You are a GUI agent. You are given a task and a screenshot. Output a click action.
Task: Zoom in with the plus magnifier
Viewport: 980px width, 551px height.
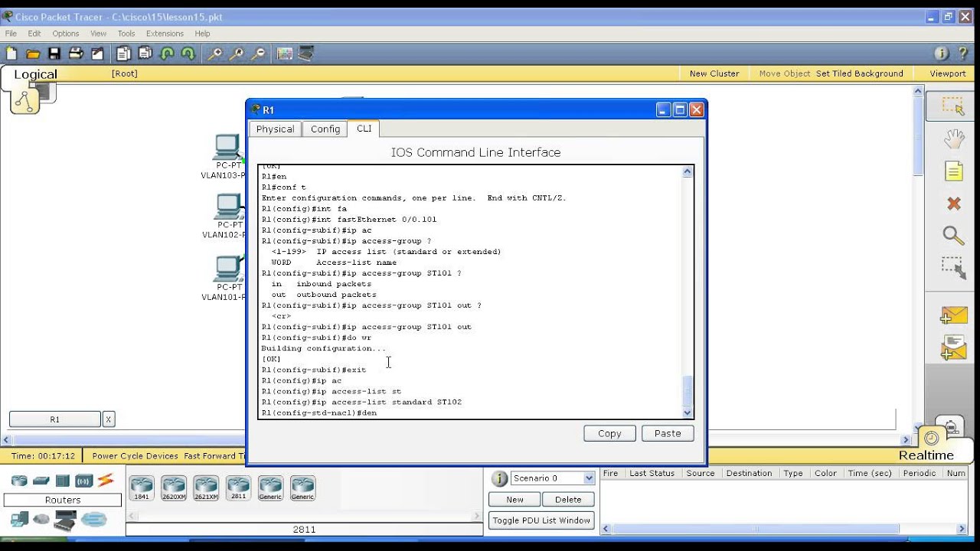(215, 54)
